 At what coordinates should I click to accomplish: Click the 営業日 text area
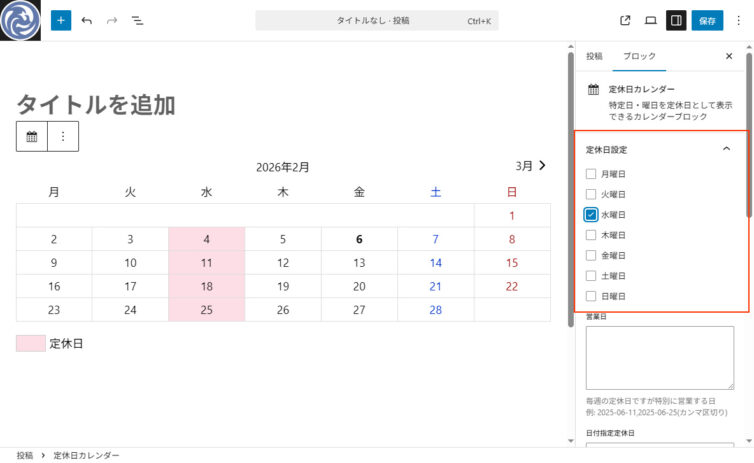[659, 357]
